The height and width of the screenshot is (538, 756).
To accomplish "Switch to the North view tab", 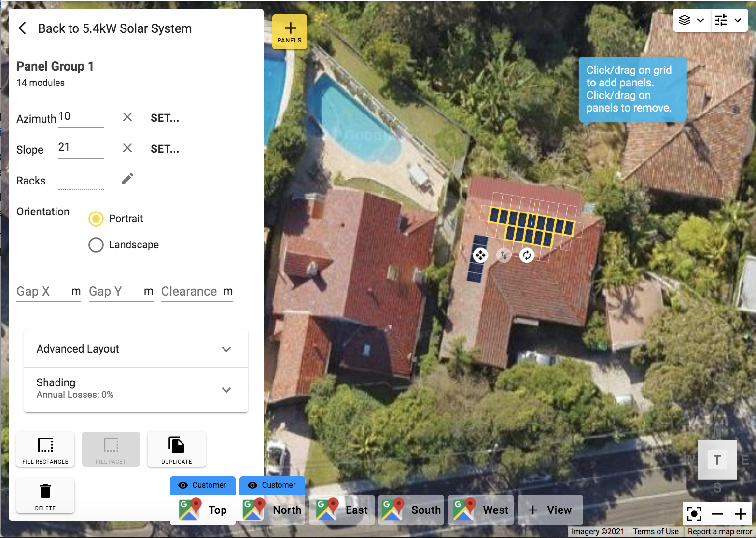I will (x=272, y=510).
